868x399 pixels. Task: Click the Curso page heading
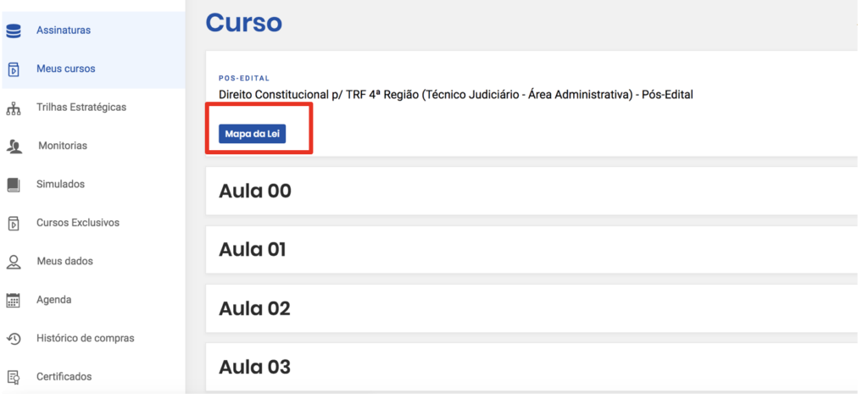point(244,23)
